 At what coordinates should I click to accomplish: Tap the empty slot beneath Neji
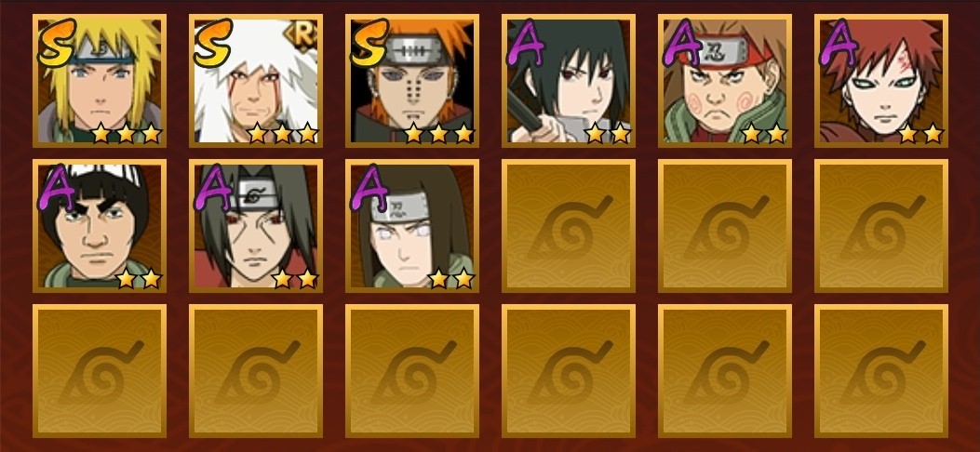point(412,370)
